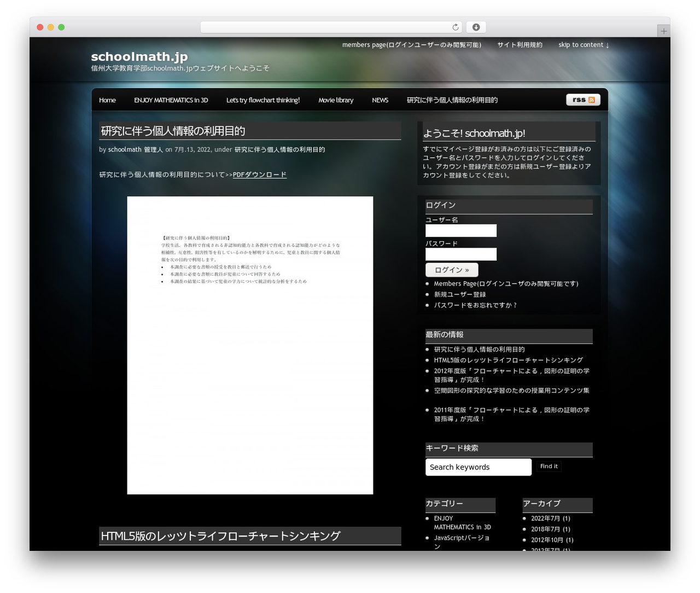The height and width of the screenshot is (593, 700).
Task: Open NEWS menu item
Action: click(380, 100)
